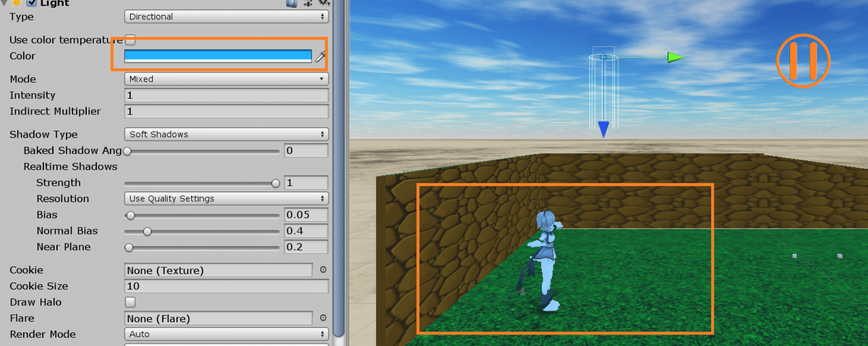The width and height of the screenshot is (868, 346).
Task: Toggle the Light component enabled checkbox
Action: pyautogui.click(x=31, y=4)
